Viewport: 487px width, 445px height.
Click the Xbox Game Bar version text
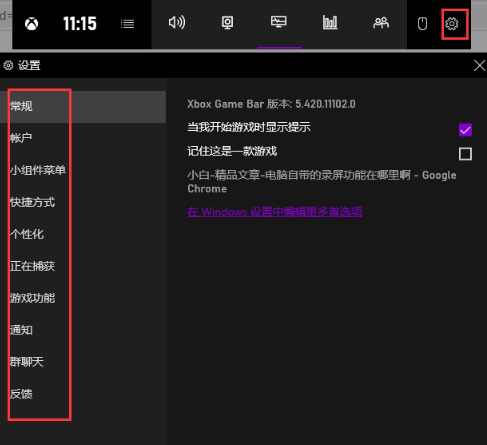pos(271,104)
